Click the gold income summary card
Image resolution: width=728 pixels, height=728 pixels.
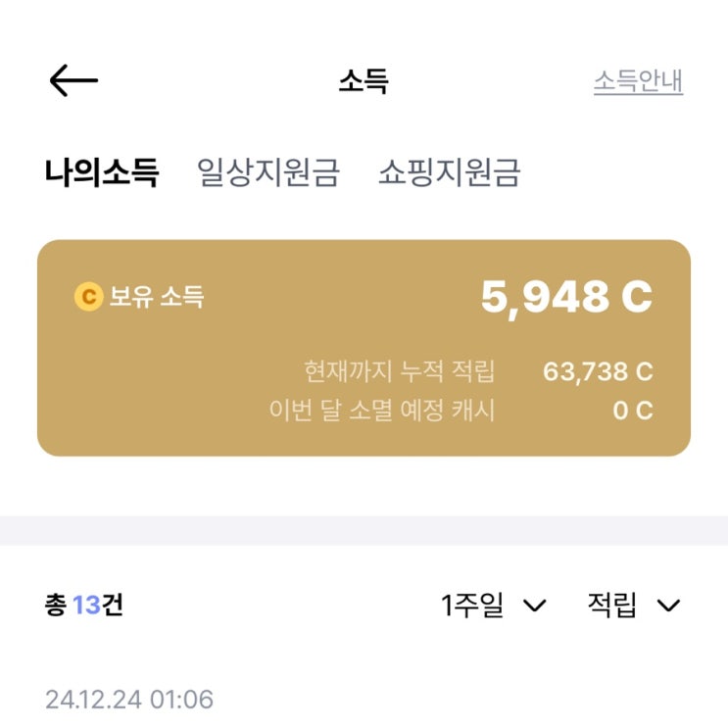click(364, 348)
